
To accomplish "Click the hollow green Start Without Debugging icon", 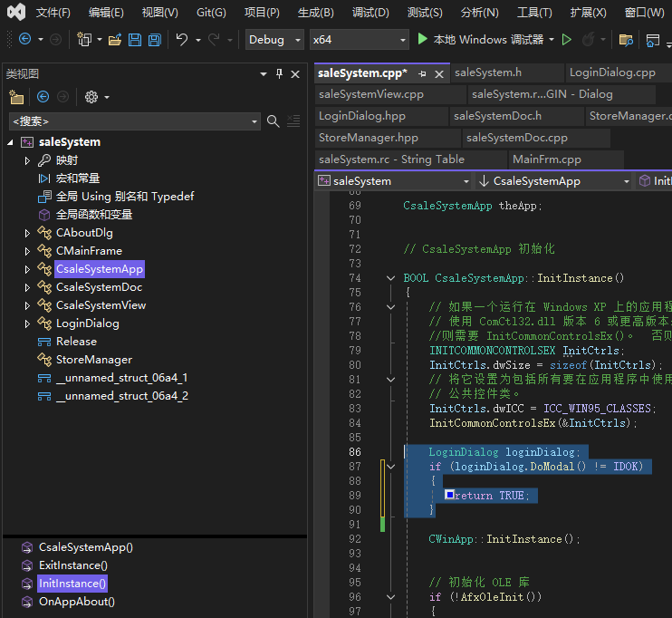I will pyautogui.click(x=567, y=40).
